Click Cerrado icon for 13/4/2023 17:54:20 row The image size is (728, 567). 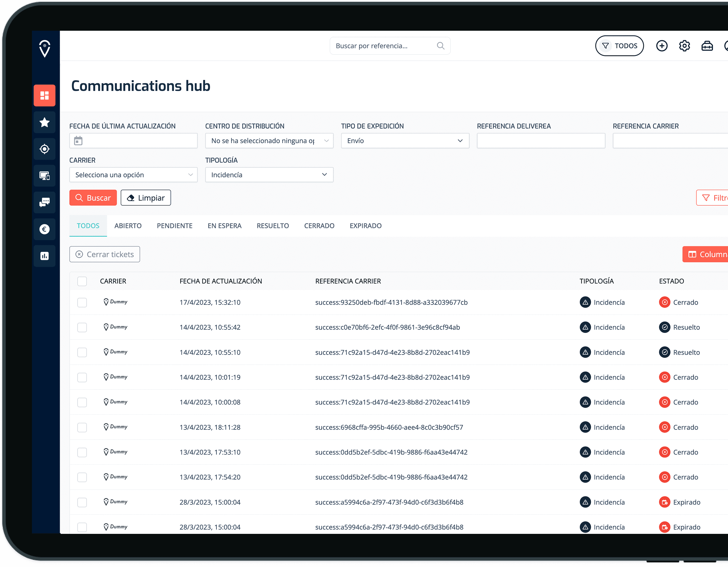[664, 477]
